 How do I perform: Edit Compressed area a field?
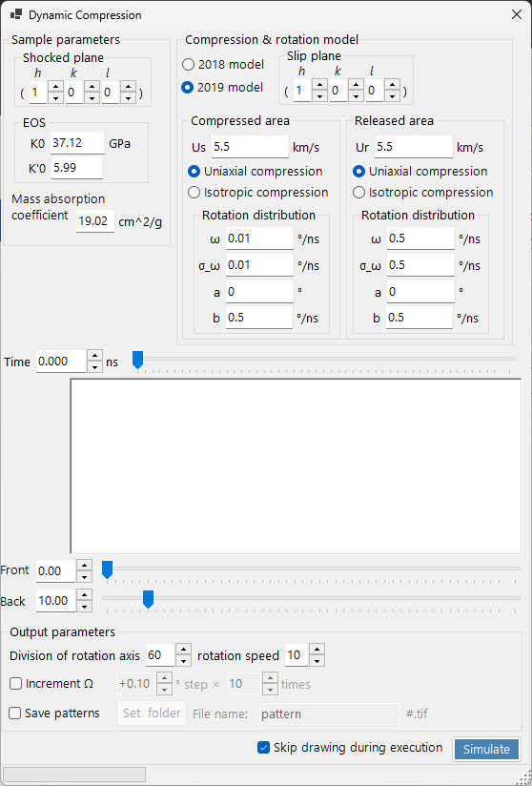point(259,291)
